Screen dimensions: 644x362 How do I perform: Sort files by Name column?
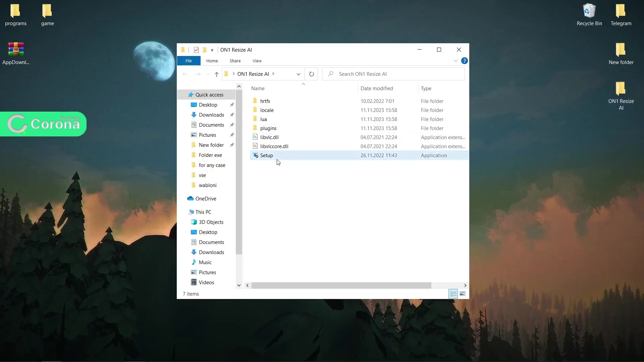click(x=258, y=88)
